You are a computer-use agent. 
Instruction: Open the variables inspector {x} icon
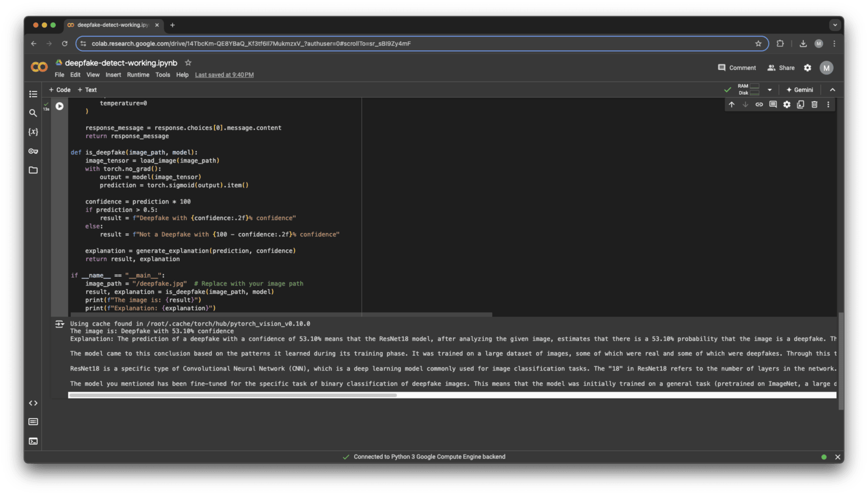[x=33, y=132]
